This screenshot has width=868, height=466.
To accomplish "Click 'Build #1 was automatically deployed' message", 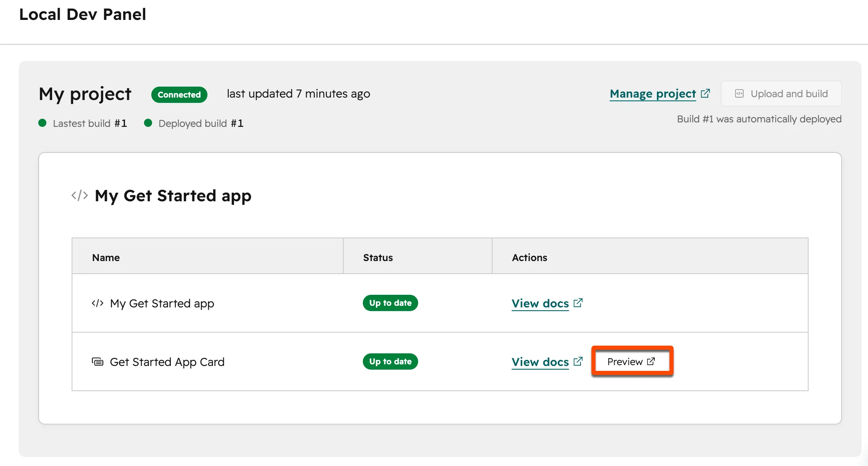I will tap(759, 119).
